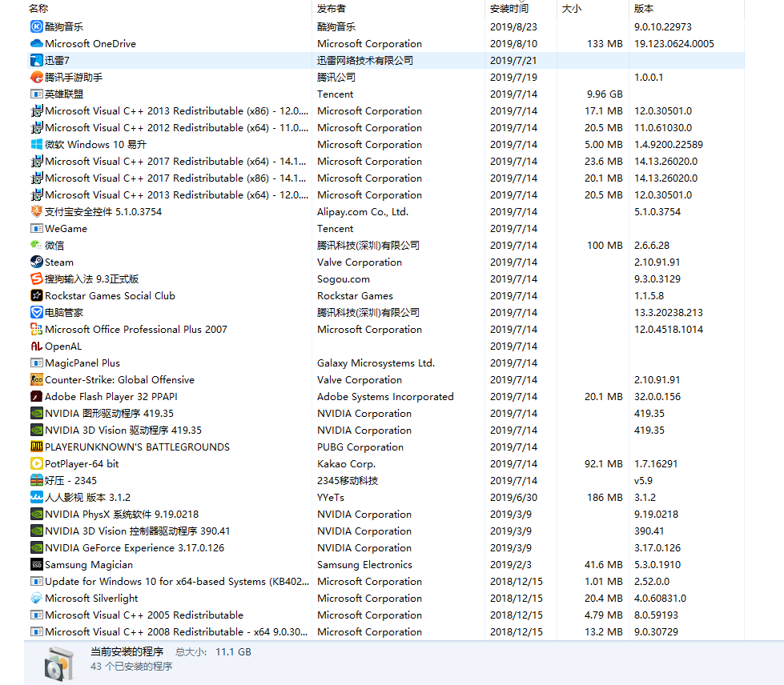Viewport: 784px width, 685px height.
Task: Select the Visual C++ 2012 Redistributable (x64) name
Action: click(176, 128)
